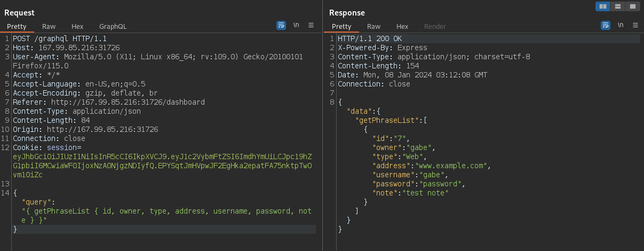644x251 pixels.
Task: Toggle word wrap in Response panel
Action: [606, 25]
